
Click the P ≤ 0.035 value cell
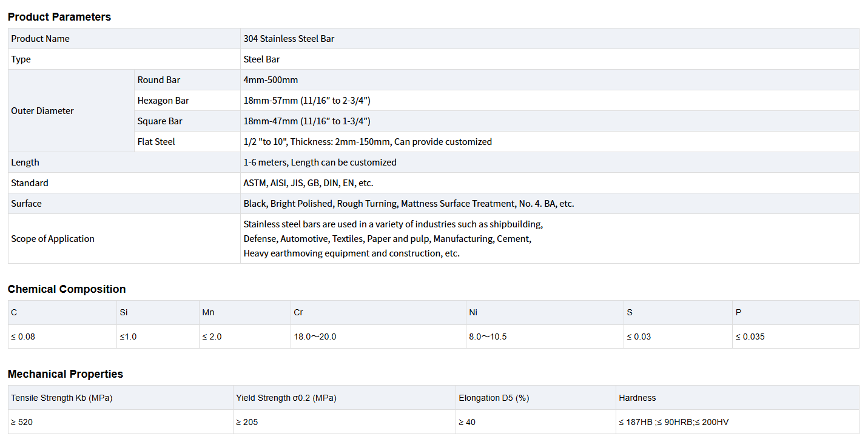(750, 337)
